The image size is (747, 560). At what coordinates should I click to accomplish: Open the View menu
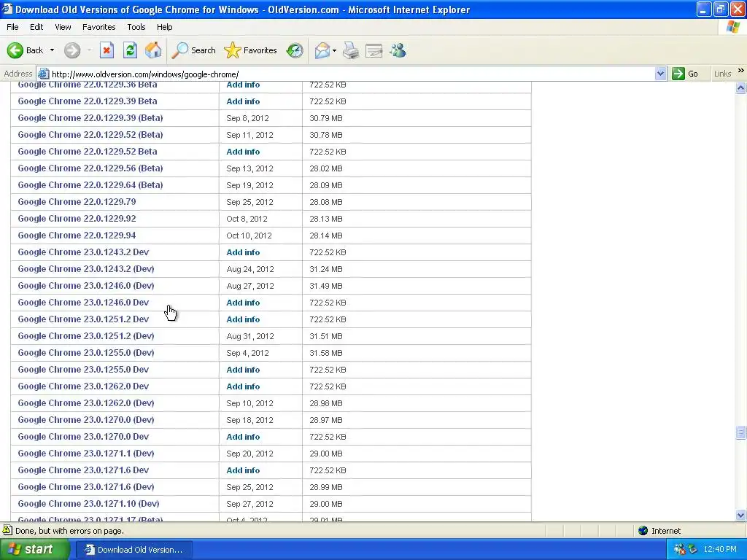(63, 27)
